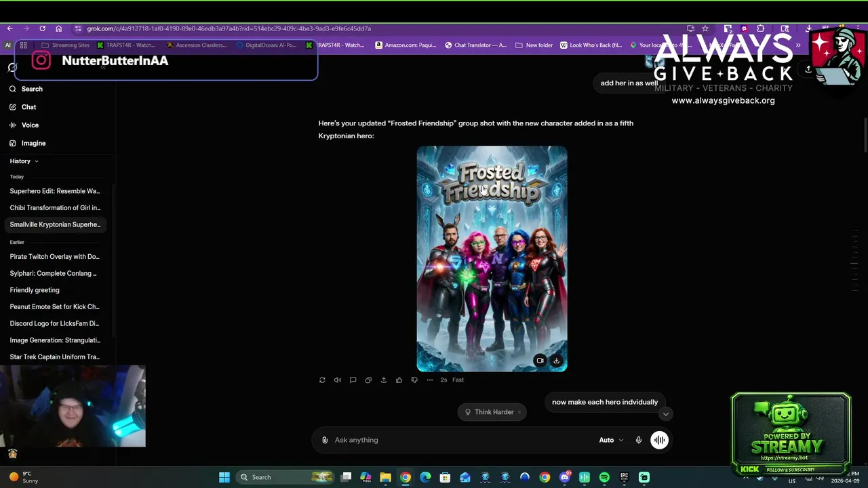This screenshot has width=868, height=488.
Task: Open Look Who's Back bookmark
Action: point(591,45)
